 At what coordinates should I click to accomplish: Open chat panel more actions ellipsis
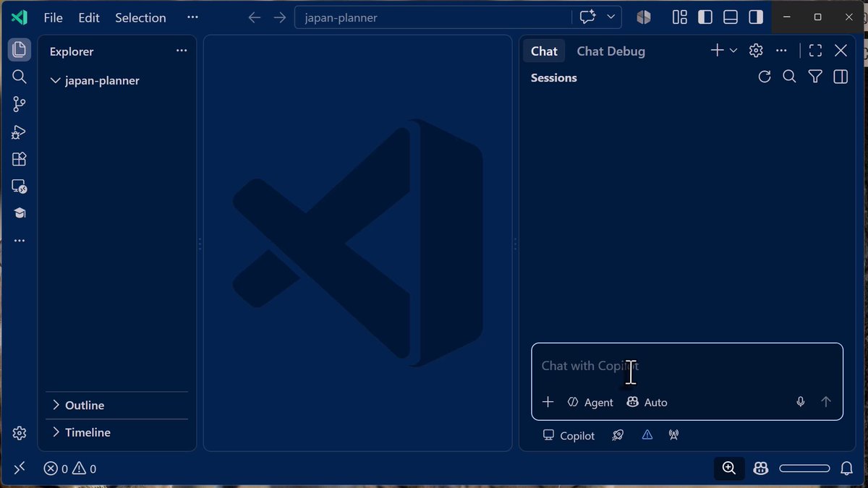[781, 51]
